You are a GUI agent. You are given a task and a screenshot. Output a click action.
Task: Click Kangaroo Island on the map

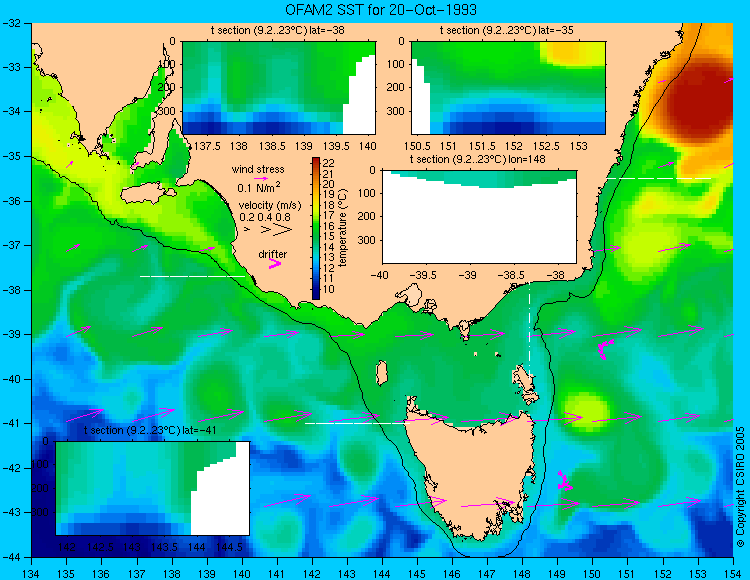pos(148,194)
